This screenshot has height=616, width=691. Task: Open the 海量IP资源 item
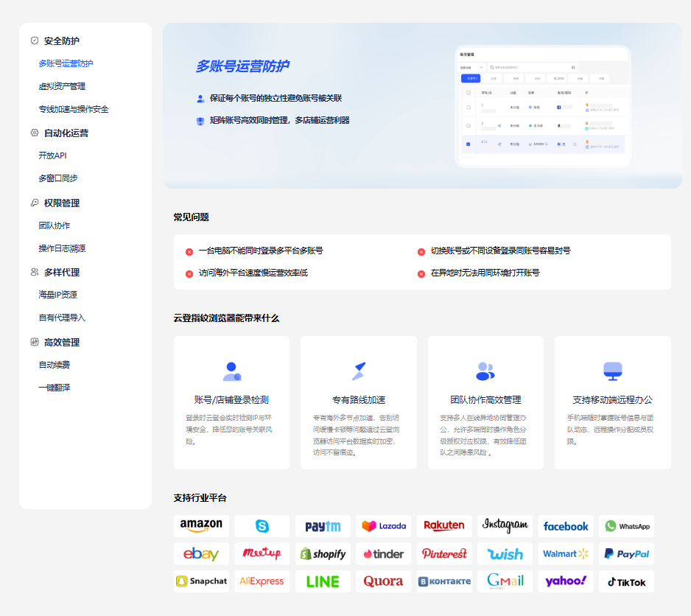[57, 295]
